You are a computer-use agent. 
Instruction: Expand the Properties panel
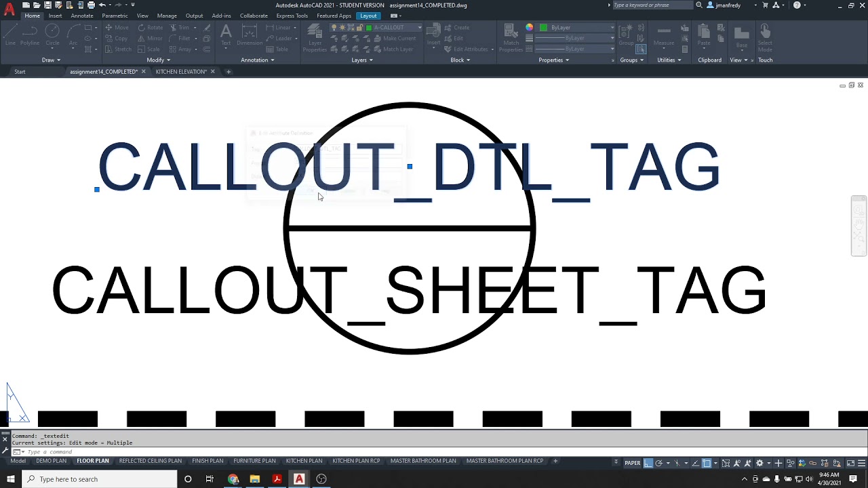554,60
